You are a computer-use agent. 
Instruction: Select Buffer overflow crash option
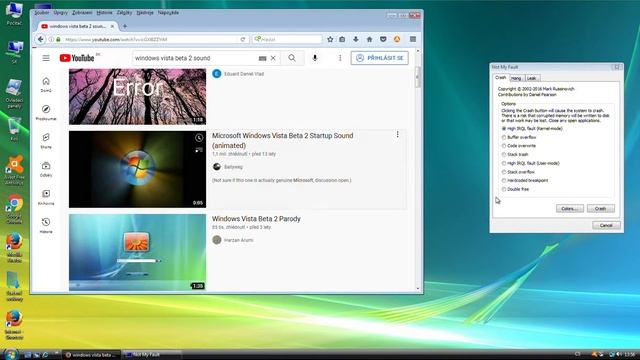(519, 137)
